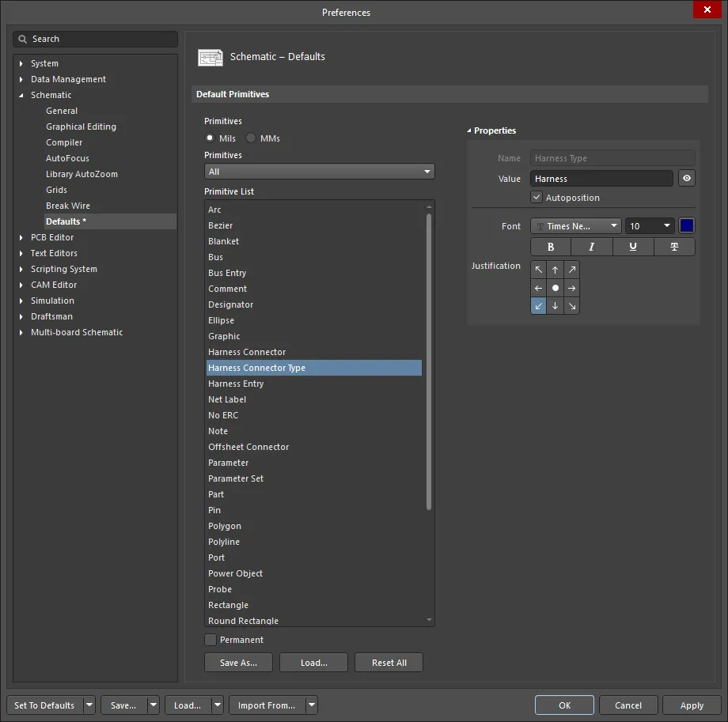Set justification to bottom-right corner

coord(571,306)
